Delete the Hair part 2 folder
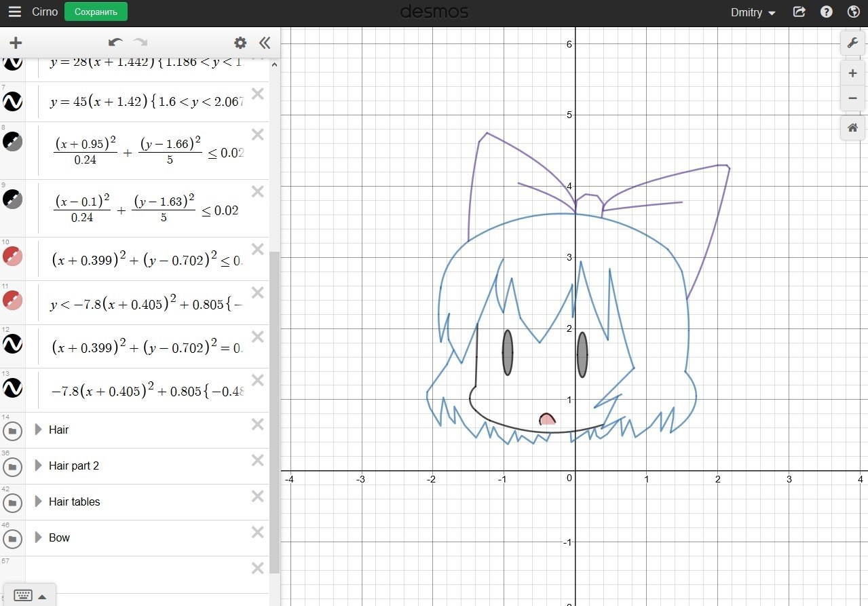 [258, 461]
